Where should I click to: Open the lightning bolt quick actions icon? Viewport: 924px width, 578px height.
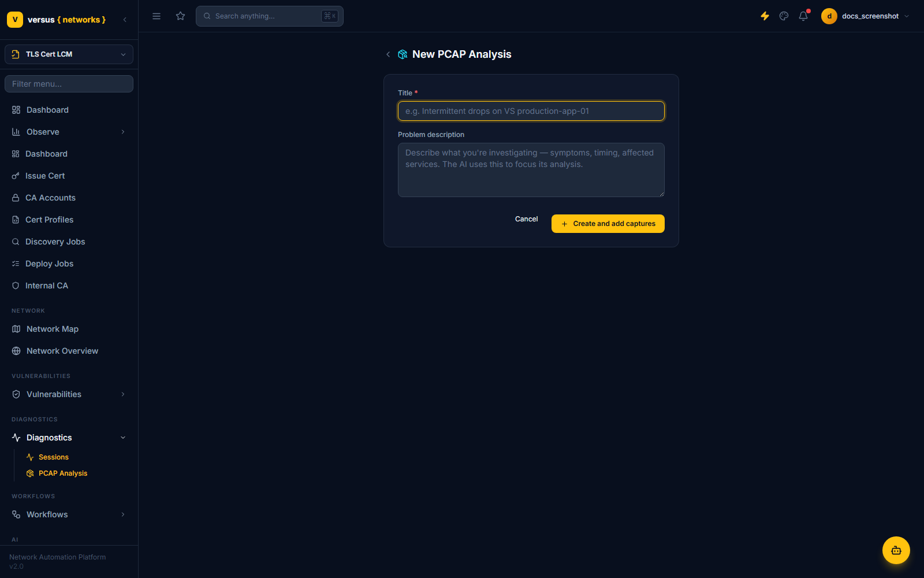[x=765, y=16]
